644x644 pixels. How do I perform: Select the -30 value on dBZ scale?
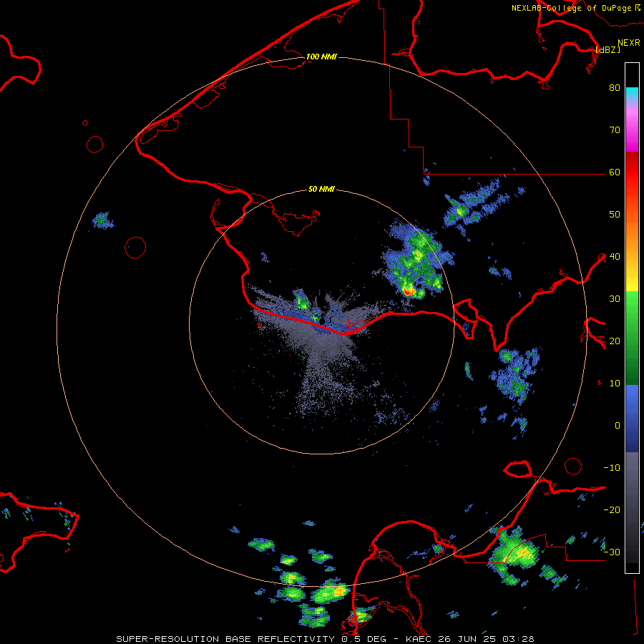pos(612,552)
